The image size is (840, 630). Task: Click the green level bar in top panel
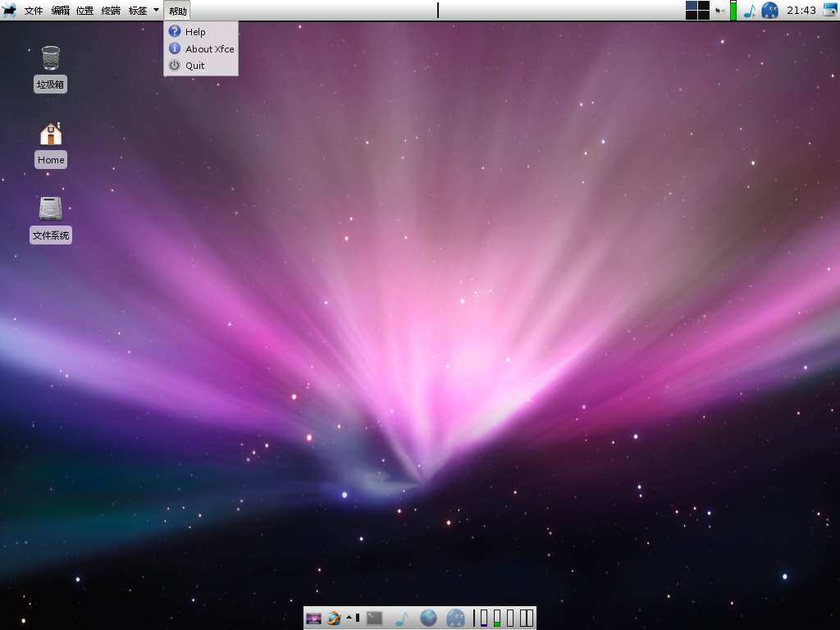[x=733, y=10]
